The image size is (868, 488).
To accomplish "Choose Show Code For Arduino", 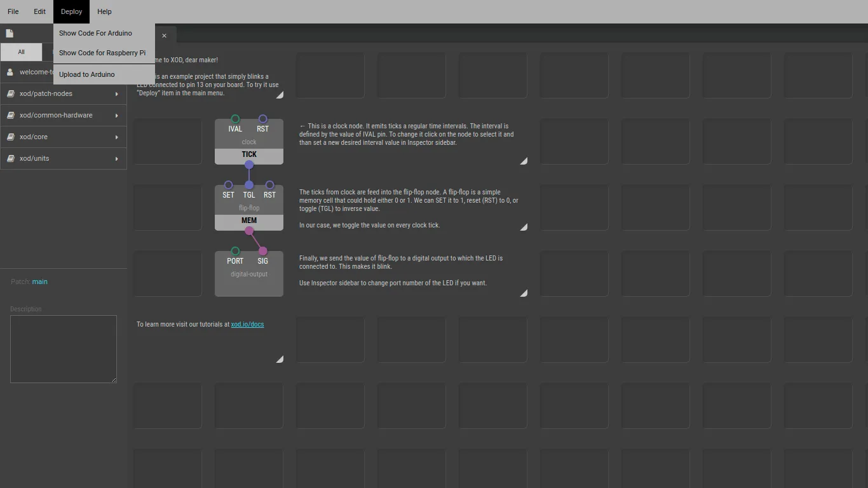I will [x=95, y=33].
